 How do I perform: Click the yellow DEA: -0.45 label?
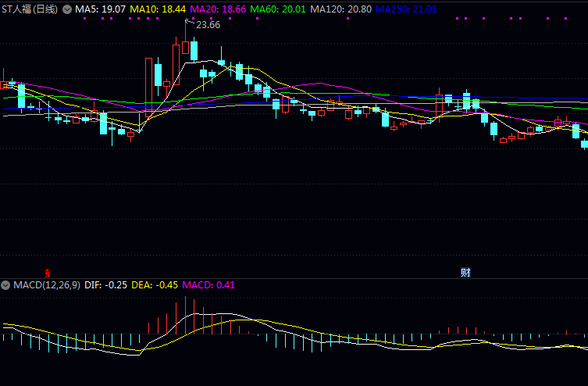coord(154,285)
